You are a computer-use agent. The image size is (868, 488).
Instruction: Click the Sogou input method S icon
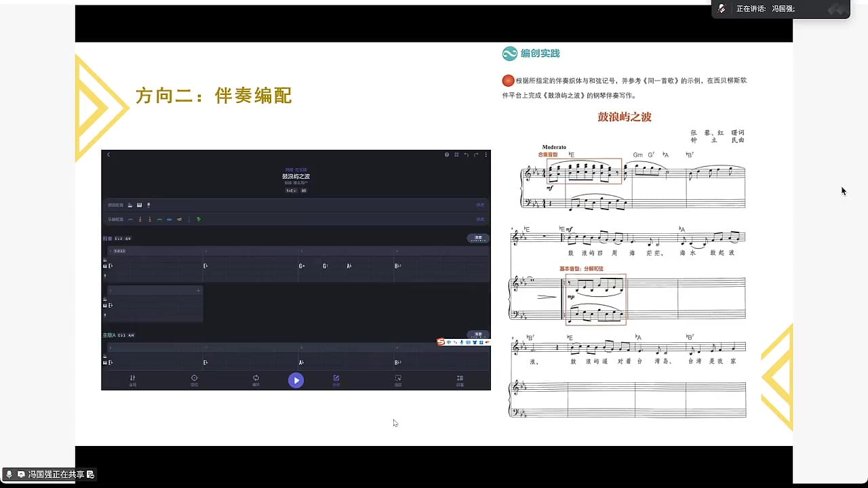click(x=441, y=342)
